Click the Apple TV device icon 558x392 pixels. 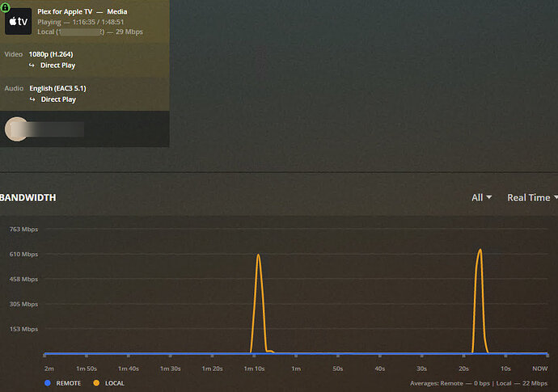point(18,21)
